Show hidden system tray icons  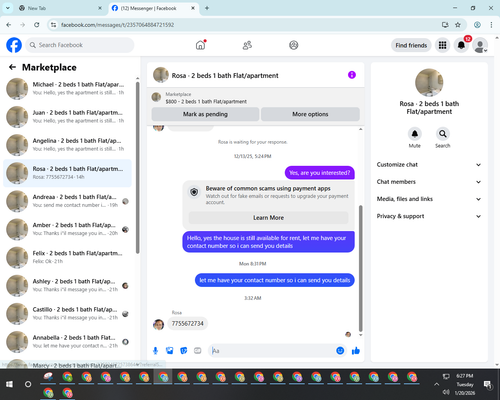pos(436,384)
